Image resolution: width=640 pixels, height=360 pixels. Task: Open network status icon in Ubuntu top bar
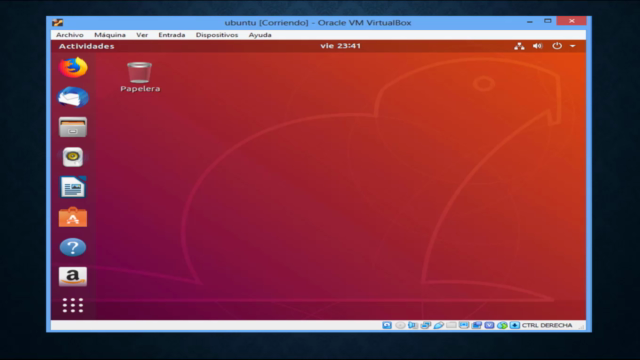(519, 46)
